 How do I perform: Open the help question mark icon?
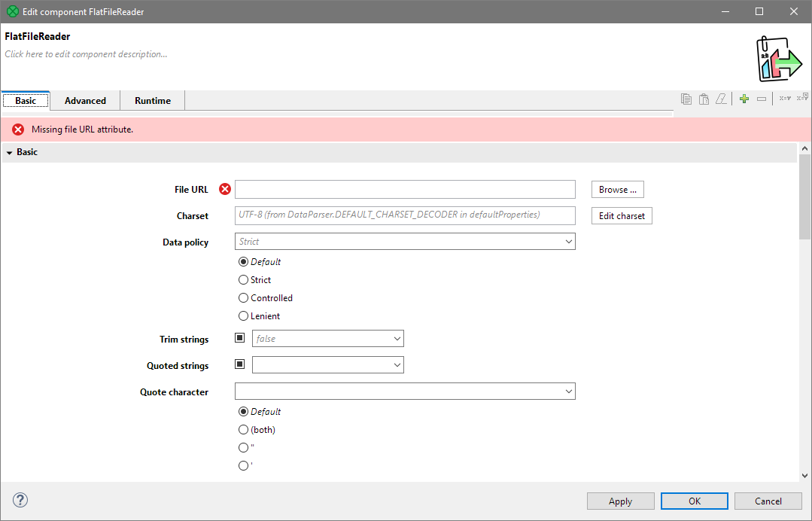[20, 500]
